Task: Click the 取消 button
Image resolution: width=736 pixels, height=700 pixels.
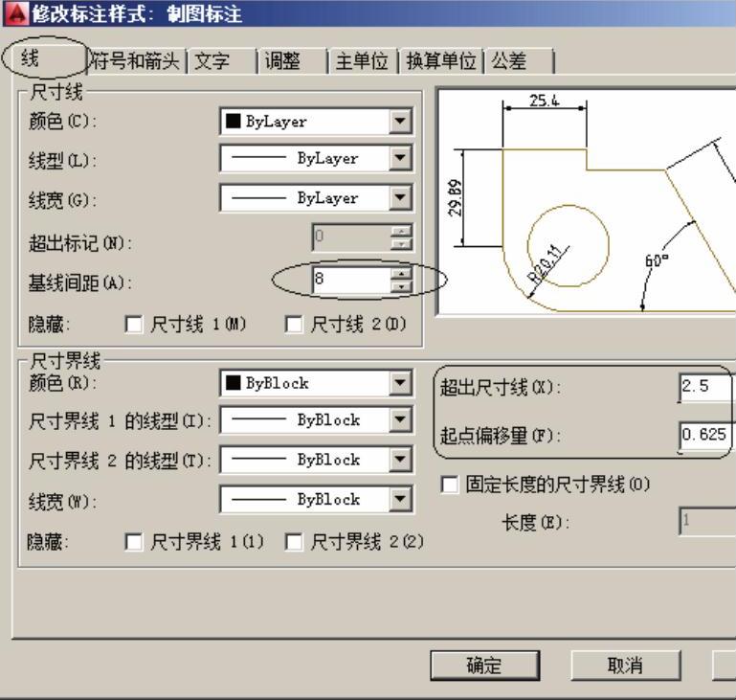Action: click(625, 666)
